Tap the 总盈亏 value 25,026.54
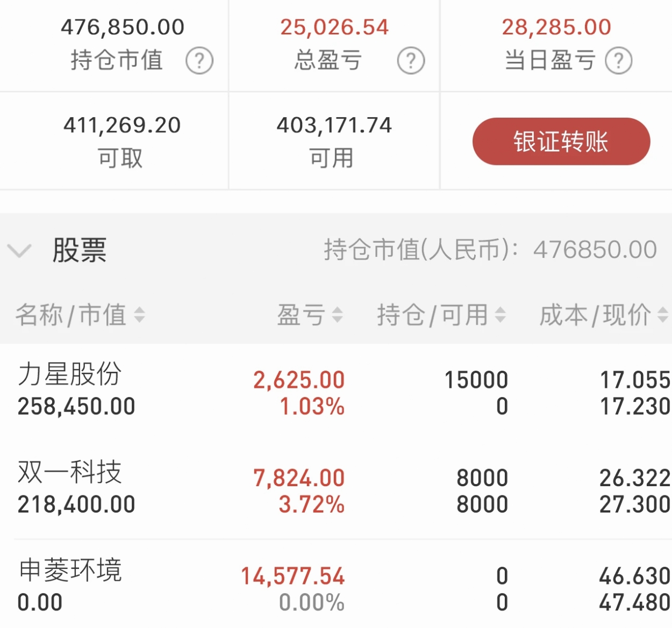 pos(334,27)
